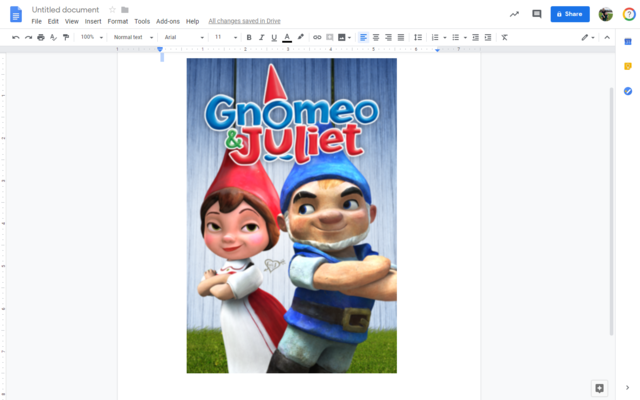Rename the Untitled document title
640x400 pixels.
65,9
